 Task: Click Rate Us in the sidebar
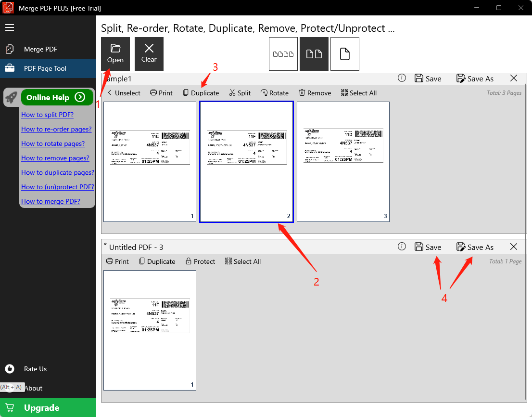[48, 369]
